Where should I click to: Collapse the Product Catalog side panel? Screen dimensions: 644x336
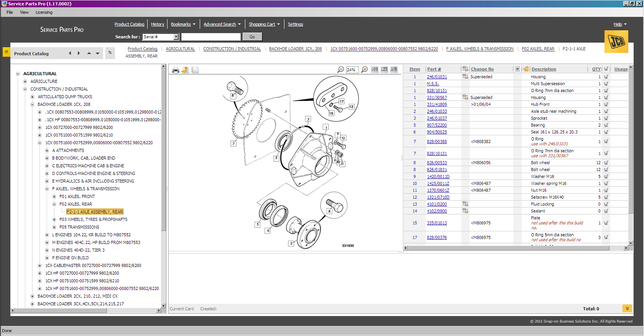point(6,52)
